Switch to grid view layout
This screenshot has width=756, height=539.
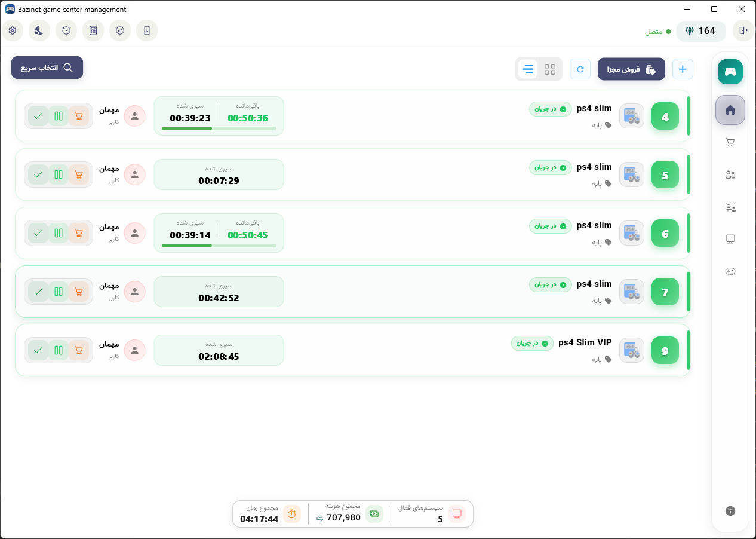tap(550, 69)
